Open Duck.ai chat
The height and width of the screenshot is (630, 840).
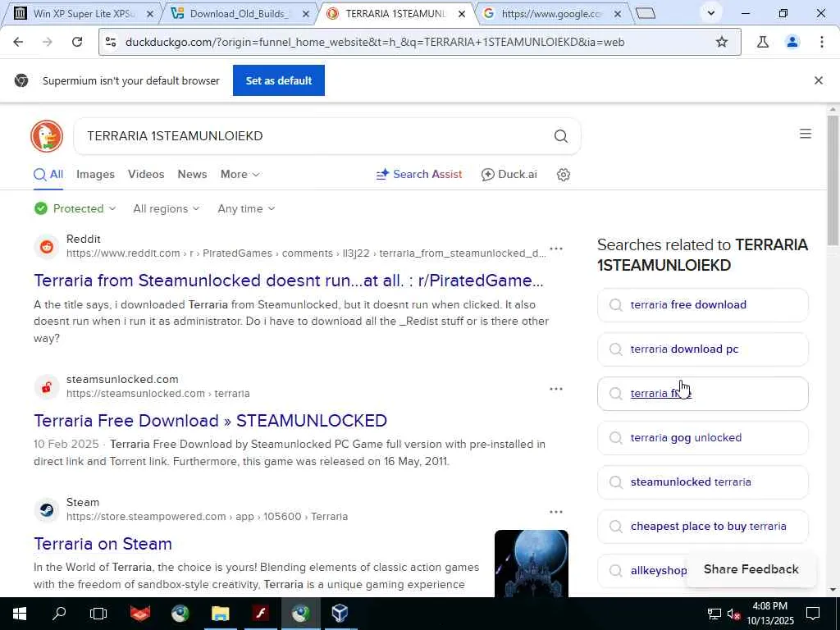tap(509, 175)
